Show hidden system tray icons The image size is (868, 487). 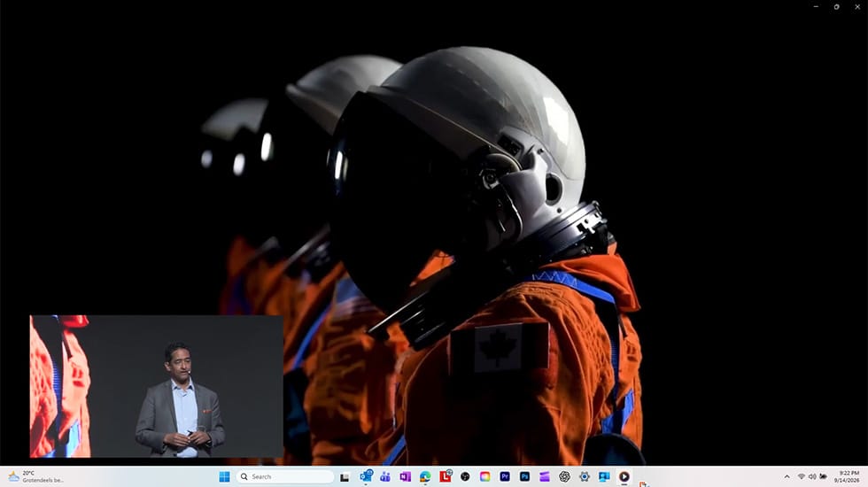[x=787, y=476]
